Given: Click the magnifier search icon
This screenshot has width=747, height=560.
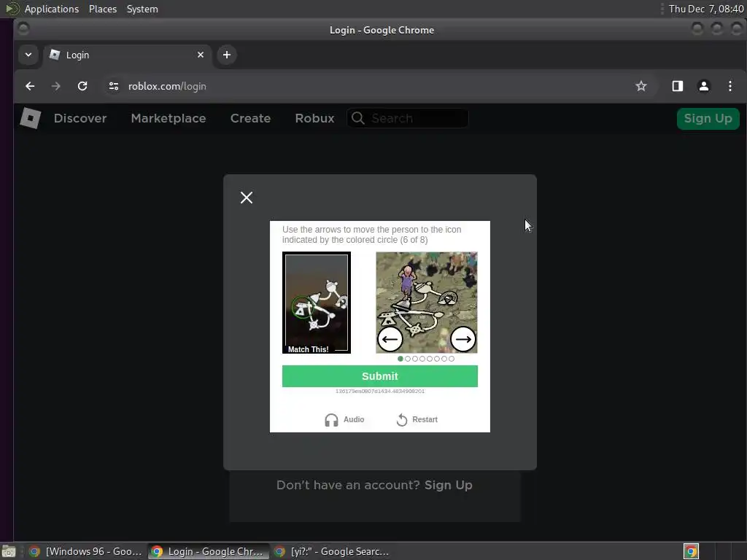Looking at the screenshot, I should [x=358, y=118].
